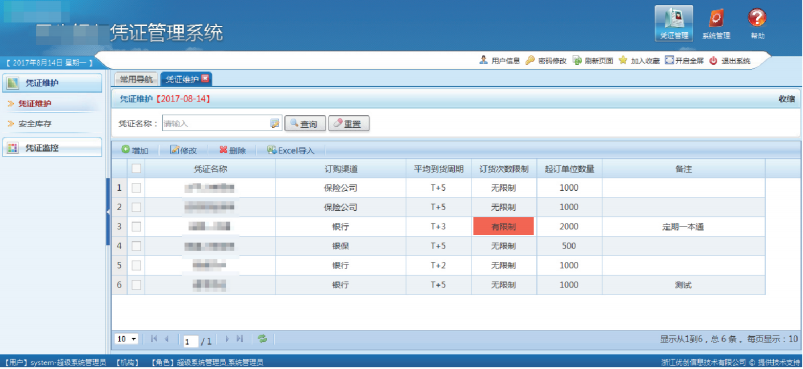Open the page size dropdown showing 10
Screen dimensions: 803x369
[127, 339]
